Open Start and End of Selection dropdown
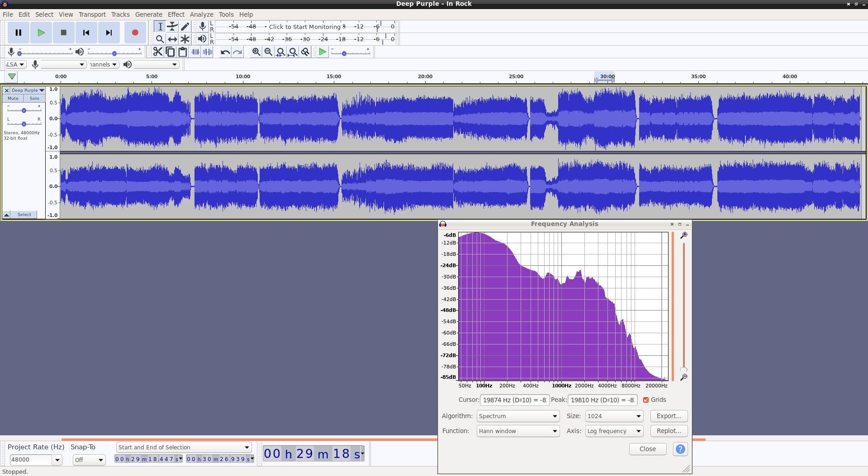 184,447
